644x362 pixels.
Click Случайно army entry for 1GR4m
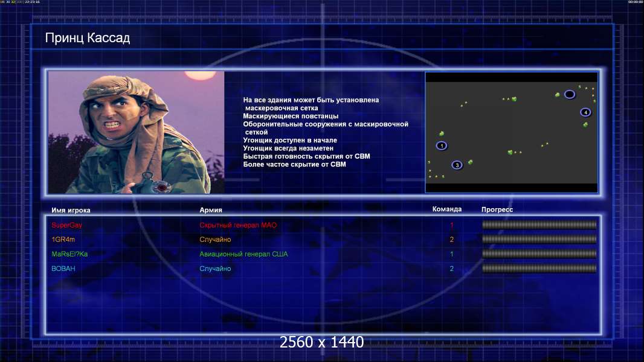[x=215, y=240]
